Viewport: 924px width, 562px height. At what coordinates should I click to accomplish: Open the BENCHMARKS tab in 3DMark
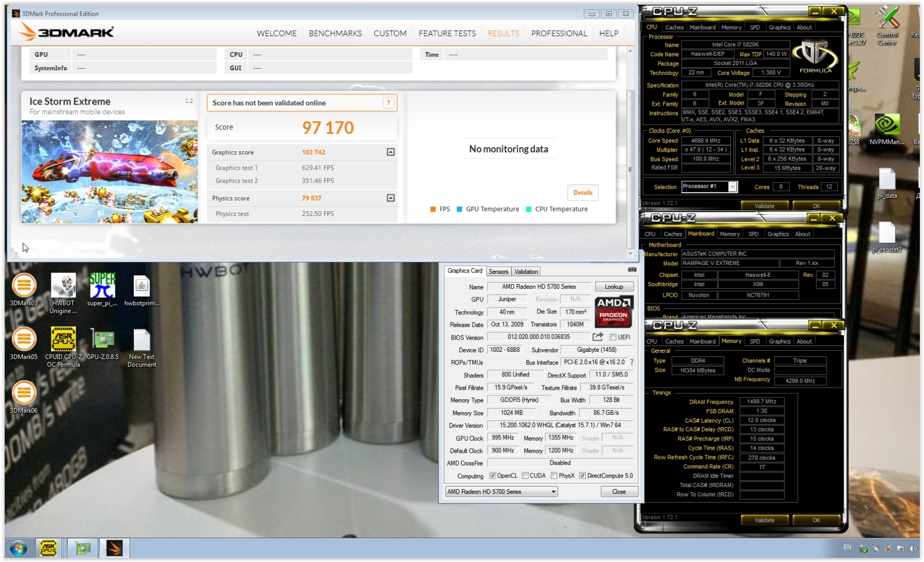point(335,33)
